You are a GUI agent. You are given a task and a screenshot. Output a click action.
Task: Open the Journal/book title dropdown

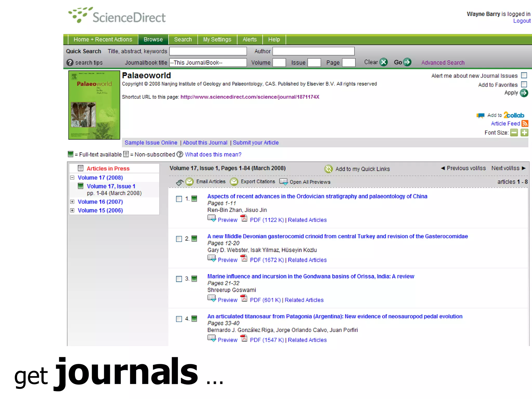pos(208,63)
